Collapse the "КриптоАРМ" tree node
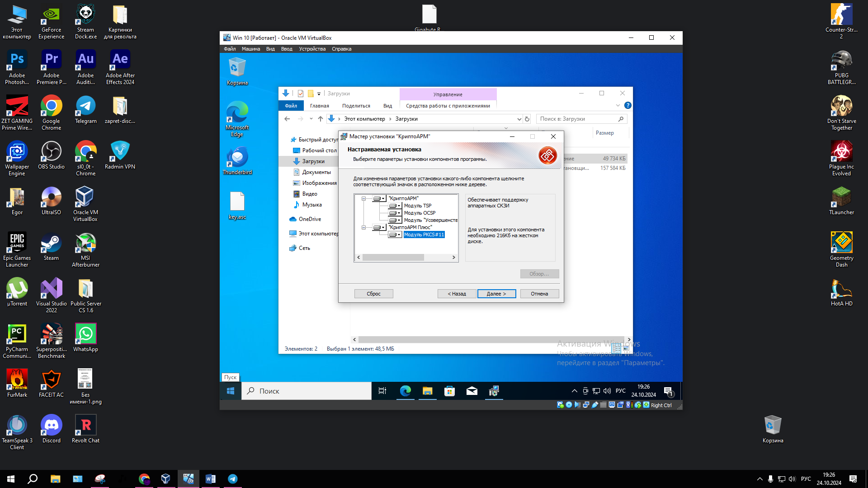This screenshot has height=488, width=868. (x=363, y=198)
